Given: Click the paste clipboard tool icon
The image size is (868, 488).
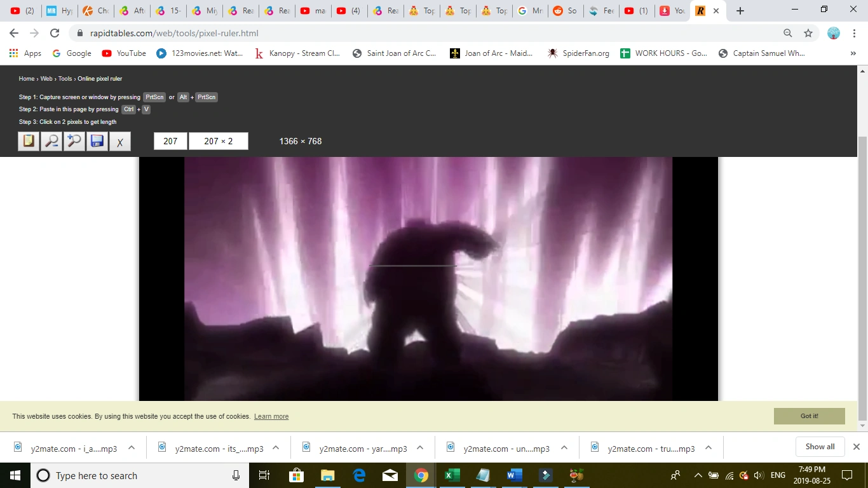Looking at the screenshot, I should tap(29, 141).
